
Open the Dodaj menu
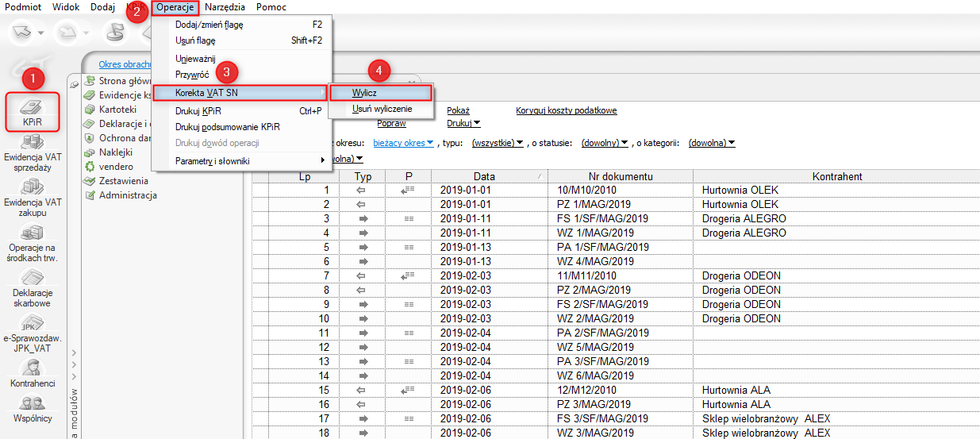[103, 6]
